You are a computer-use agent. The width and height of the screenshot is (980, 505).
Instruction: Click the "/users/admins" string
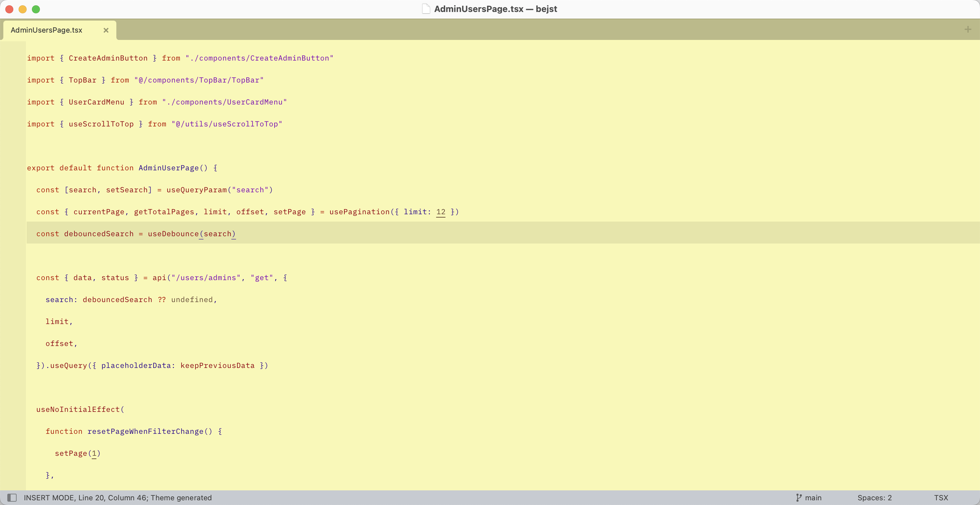[x=206, y=278]
